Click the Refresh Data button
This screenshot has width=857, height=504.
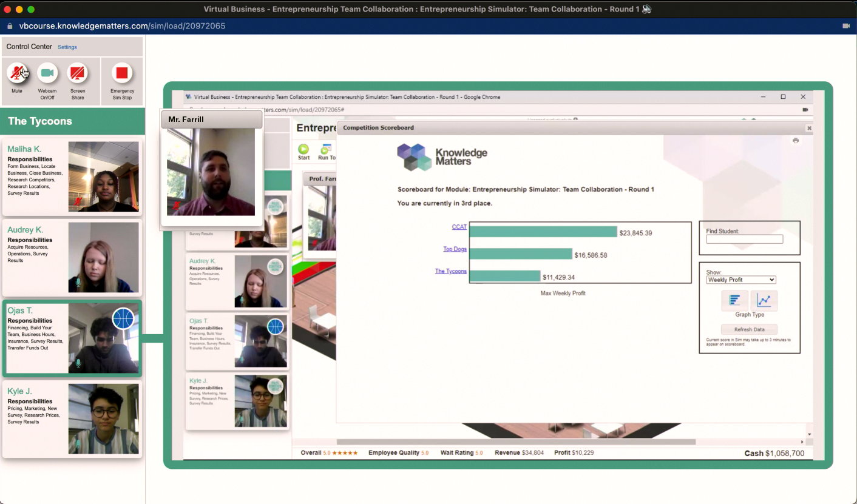749,329
